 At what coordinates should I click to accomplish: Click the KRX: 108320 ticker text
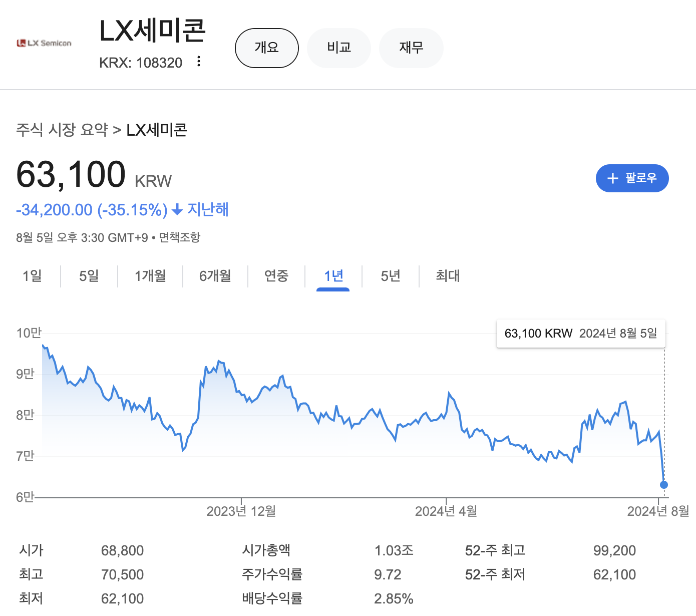[141, 63]
